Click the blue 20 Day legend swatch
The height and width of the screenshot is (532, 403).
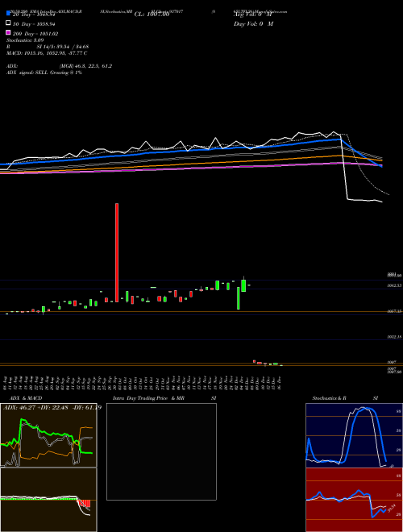pos(8,14)
